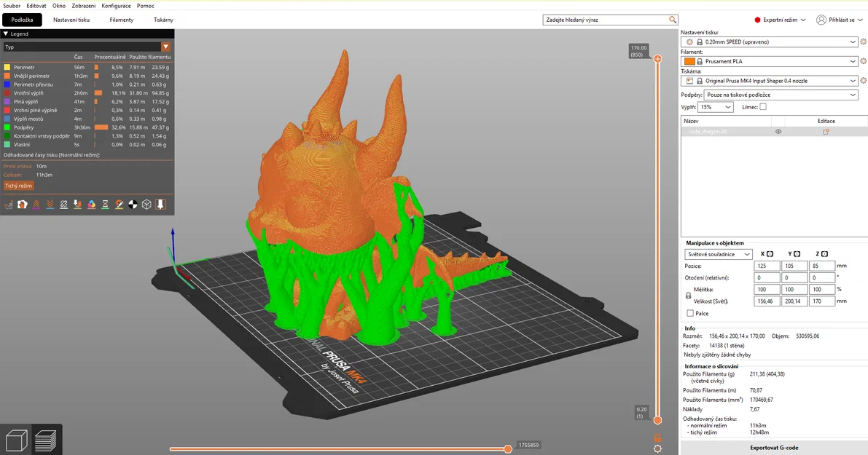Screen dimensions: 868x455
Task: Click the user account icon near Přihlásit se
Action: tap(821, 20)
